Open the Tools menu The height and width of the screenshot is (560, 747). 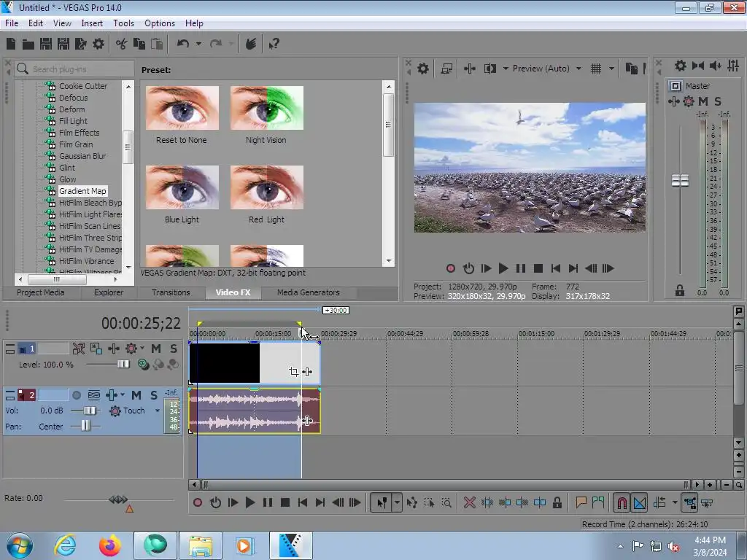123,23
